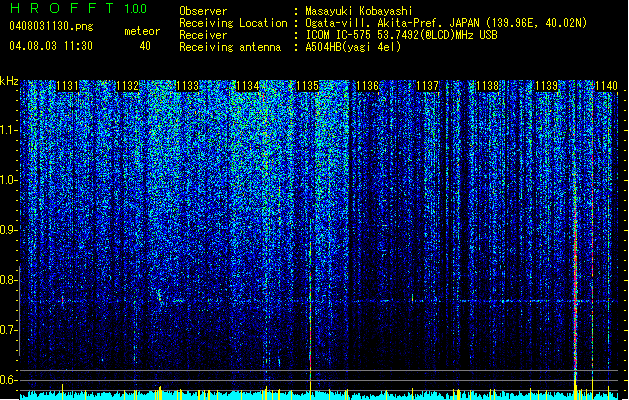Click the meteor count value 40
The image size is (629, 400).
[145, 46]
